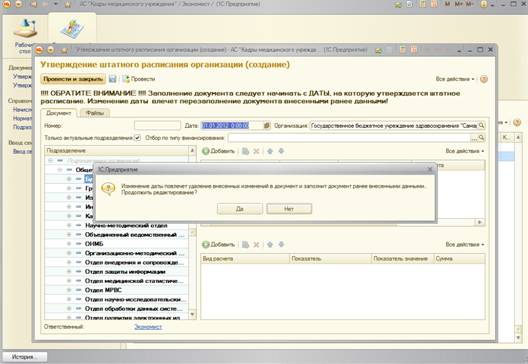
Task: Click the История button in the bottom bar
Action: point(25,357)
